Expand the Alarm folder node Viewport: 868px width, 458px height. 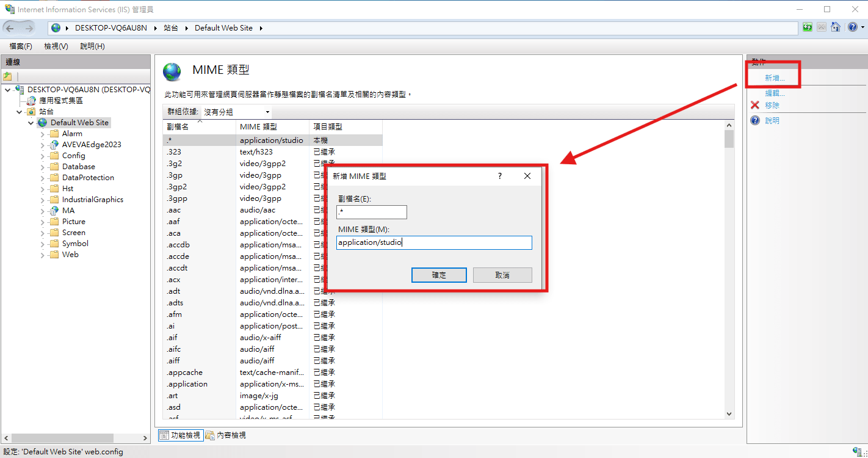pyautogui.click(x=42, y=134)
